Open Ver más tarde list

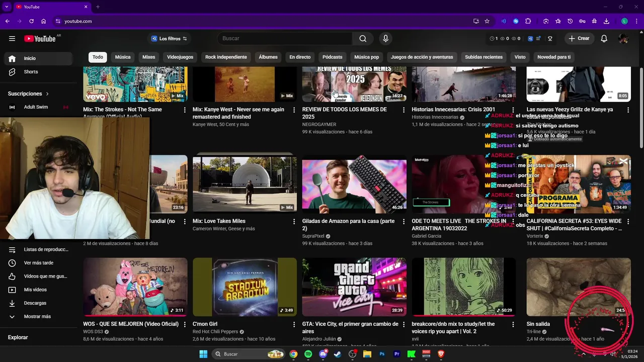click(x=38, y=263)
